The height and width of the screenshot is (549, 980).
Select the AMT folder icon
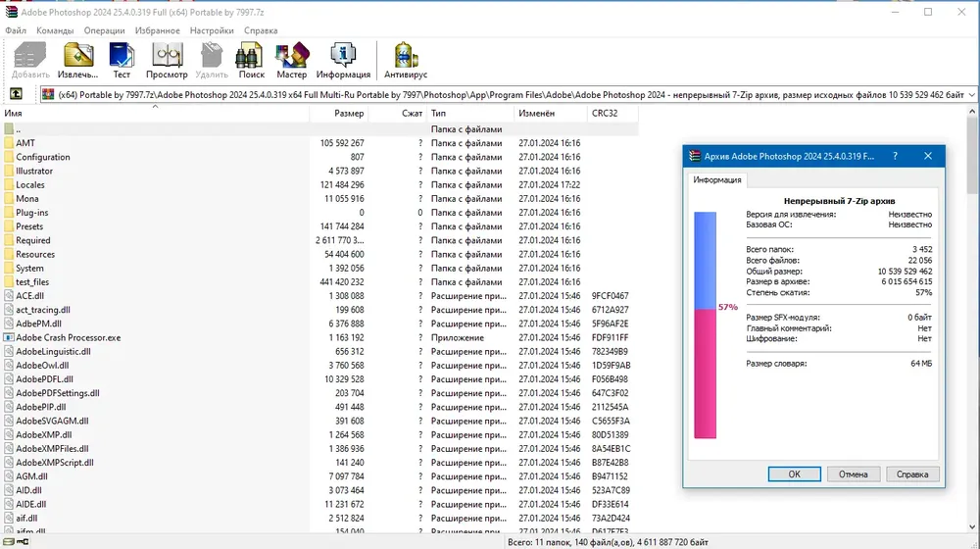[x=9, y=142]
